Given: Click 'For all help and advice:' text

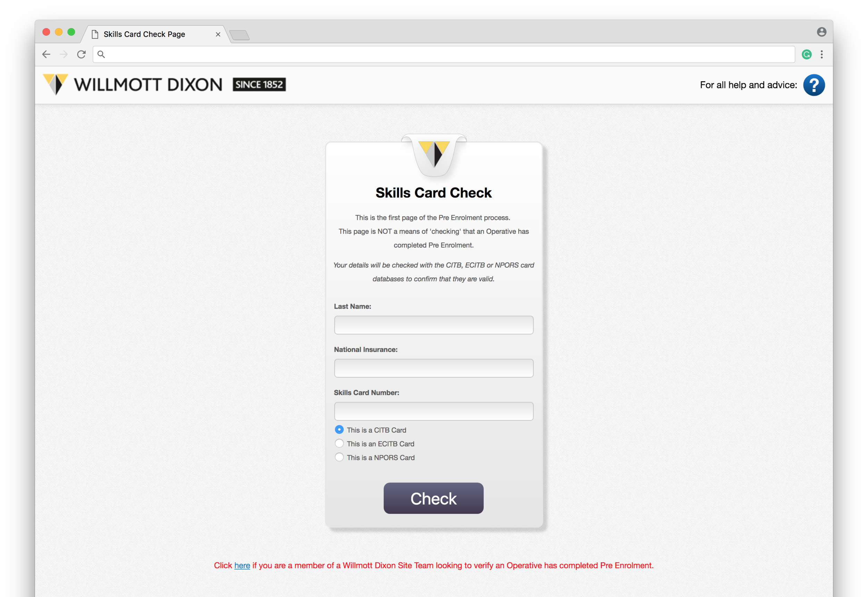Looking at the screenshot, I should pyautogui.click(x=748, y=85).
